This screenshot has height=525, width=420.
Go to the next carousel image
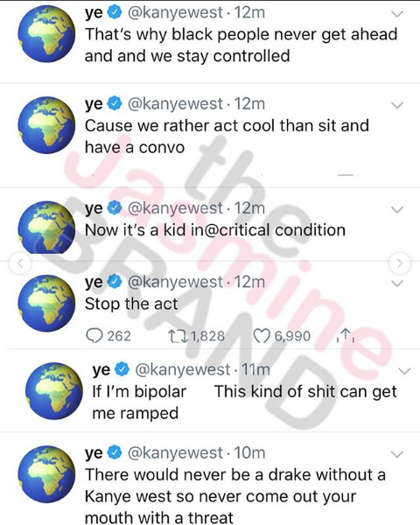coord(400,263)
